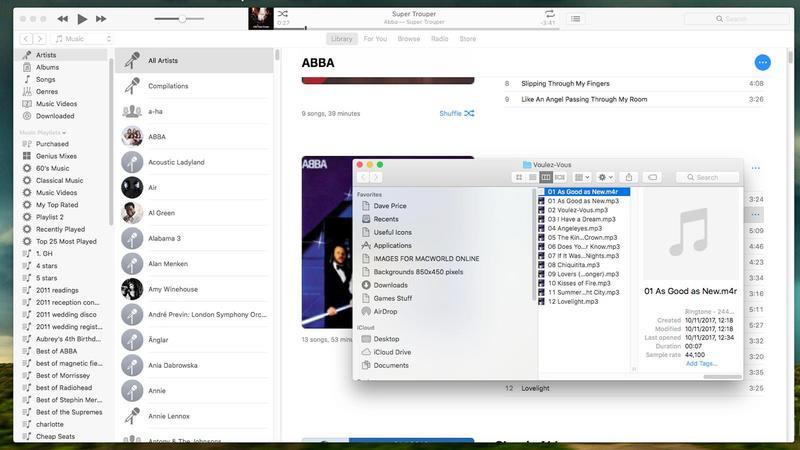This screenshot has width=800, height=450.
Task: Click the Add Tags link in Finder preview
Action: click(x=701, y=364)
